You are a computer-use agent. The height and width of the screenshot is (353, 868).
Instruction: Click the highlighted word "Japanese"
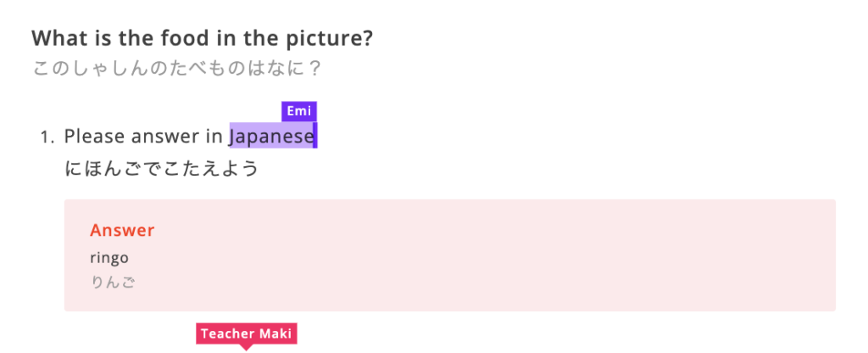(272, 136)
